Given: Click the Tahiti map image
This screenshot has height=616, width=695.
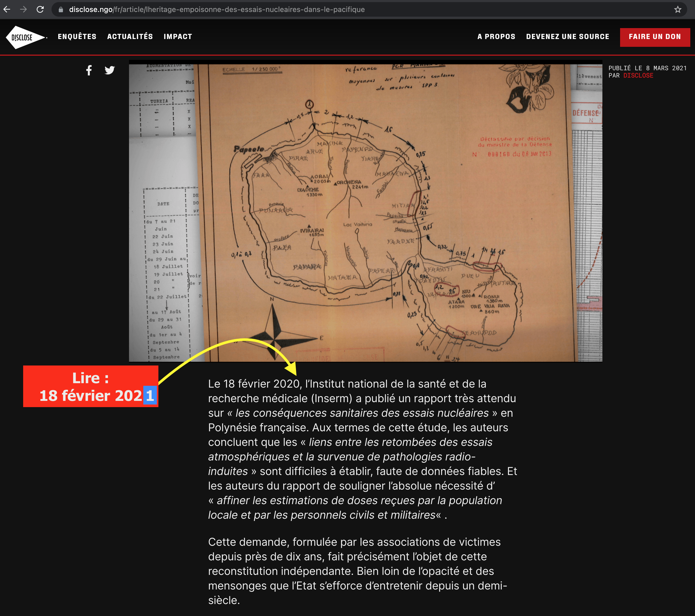Looking at the screenshot, I should tap(365, 211).
